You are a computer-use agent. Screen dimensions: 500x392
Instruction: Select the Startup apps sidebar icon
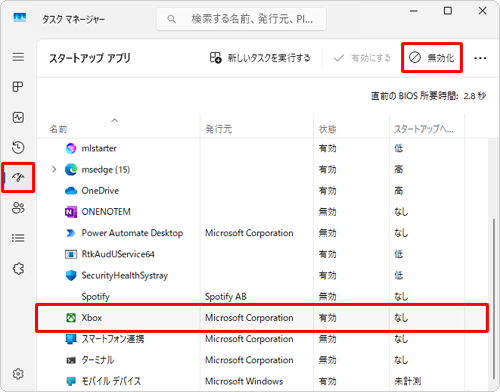(x=18, y=177)
